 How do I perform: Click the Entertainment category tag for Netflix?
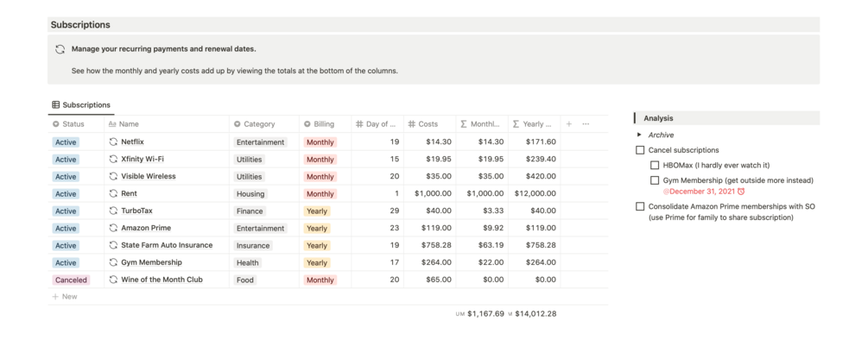point(260,142)
